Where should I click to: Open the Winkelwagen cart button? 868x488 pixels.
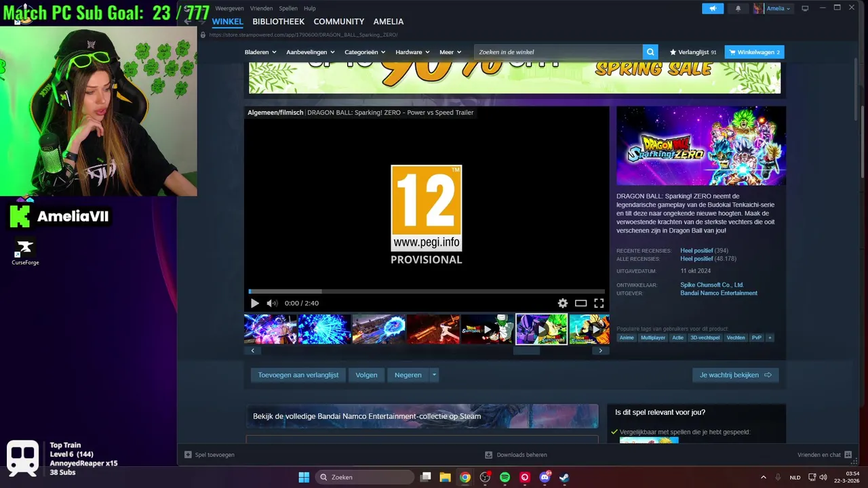coord(754,52)
